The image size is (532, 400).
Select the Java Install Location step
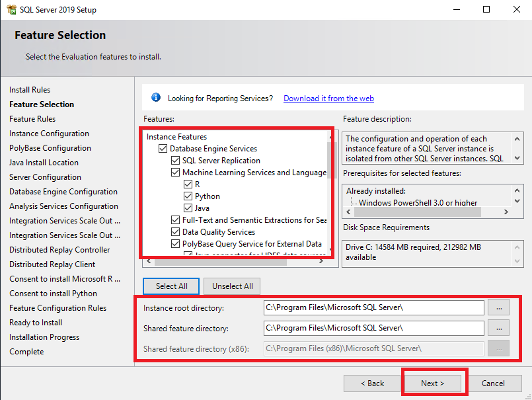pos(44,163)
